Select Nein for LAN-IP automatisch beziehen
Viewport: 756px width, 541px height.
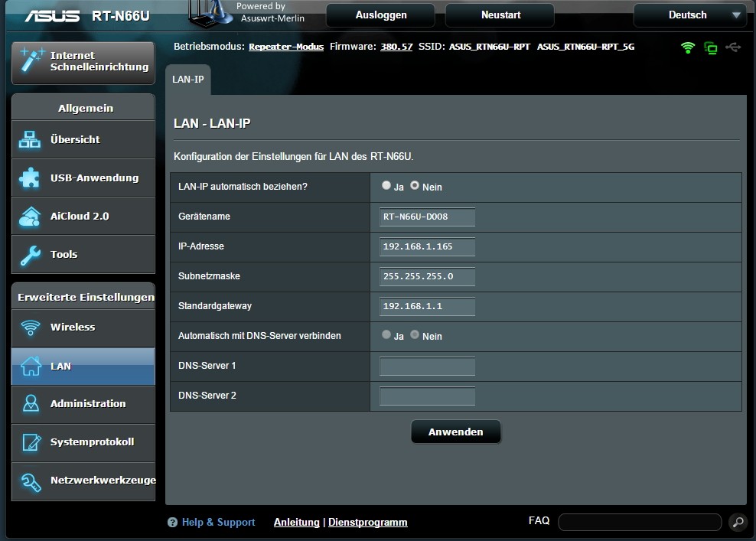(x=415, y=186)
